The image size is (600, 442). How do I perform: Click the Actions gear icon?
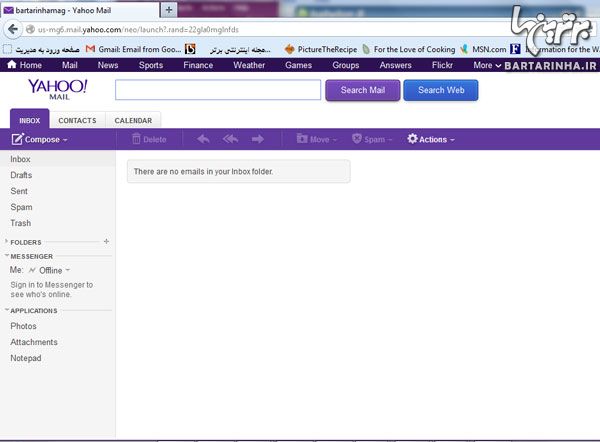point(412,139)
